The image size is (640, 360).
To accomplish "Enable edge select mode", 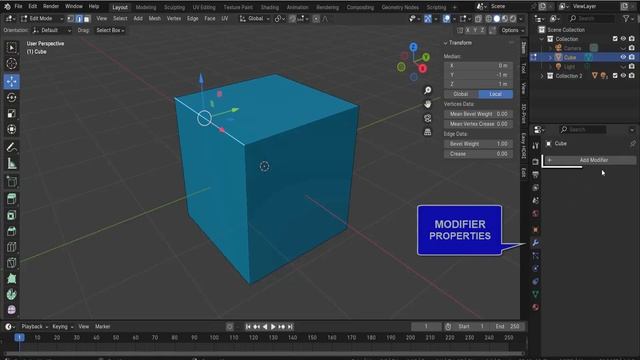I will 79,19.
